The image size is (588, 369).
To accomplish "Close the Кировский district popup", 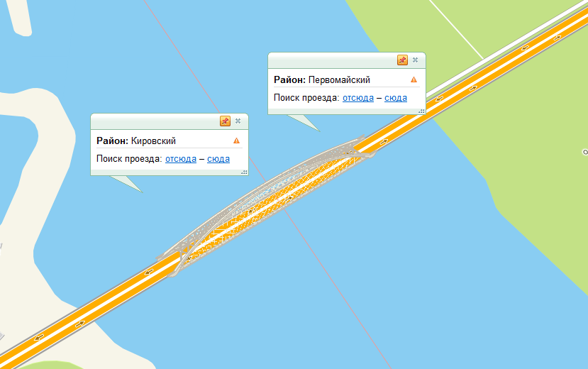I will tap(238, 121).
